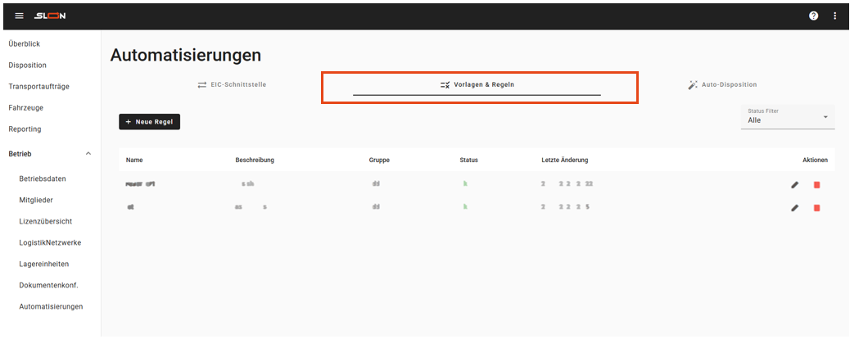Image resolution: width=868 pixels, height=348 pixels.
Task: Open Transportaufträge in the sidebar
Action: click(x=39, y=86)
